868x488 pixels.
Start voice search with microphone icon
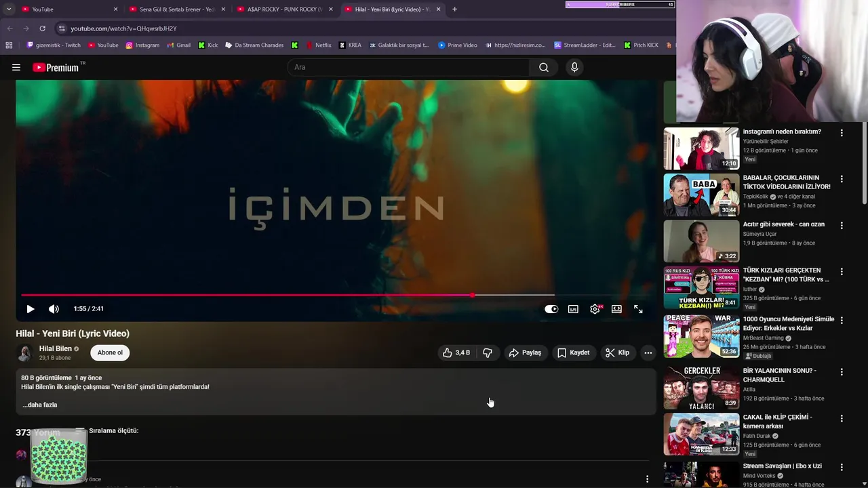click(574, 67)
